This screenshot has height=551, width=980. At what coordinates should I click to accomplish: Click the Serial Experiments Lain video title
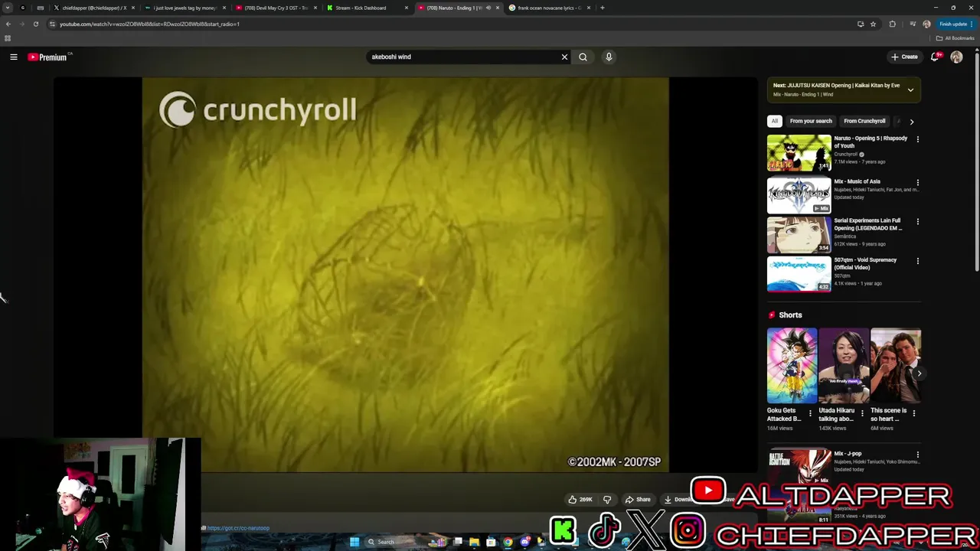[x=868, y=224]
